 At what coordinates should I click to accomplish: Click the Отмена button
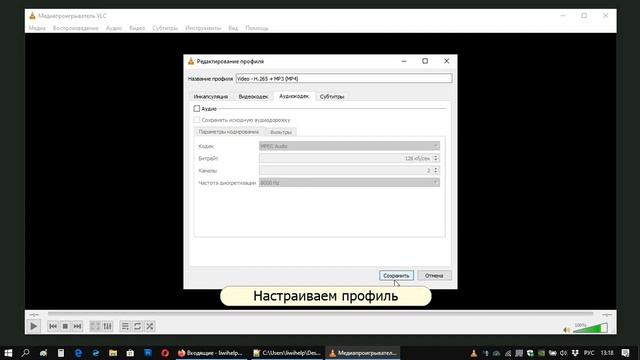click(434, 276)
